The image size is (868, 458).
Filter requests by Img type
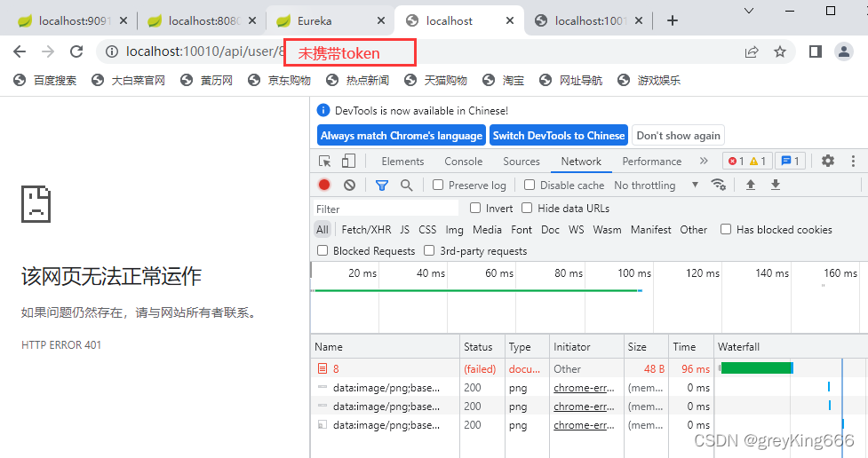[454, 230]
